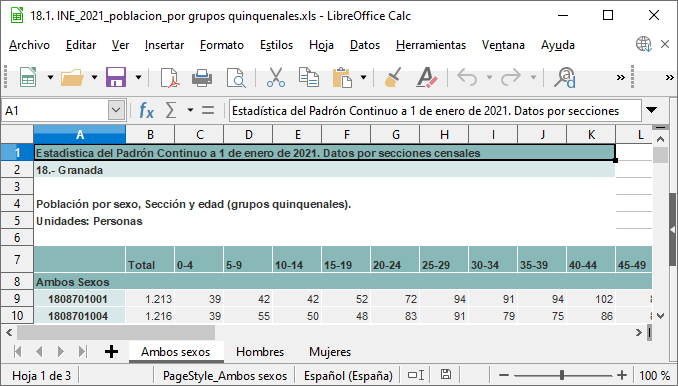Viewport: 678px width, 386px height.
Task: Click Hoja 1 de 3 status field
Action: 42,375
